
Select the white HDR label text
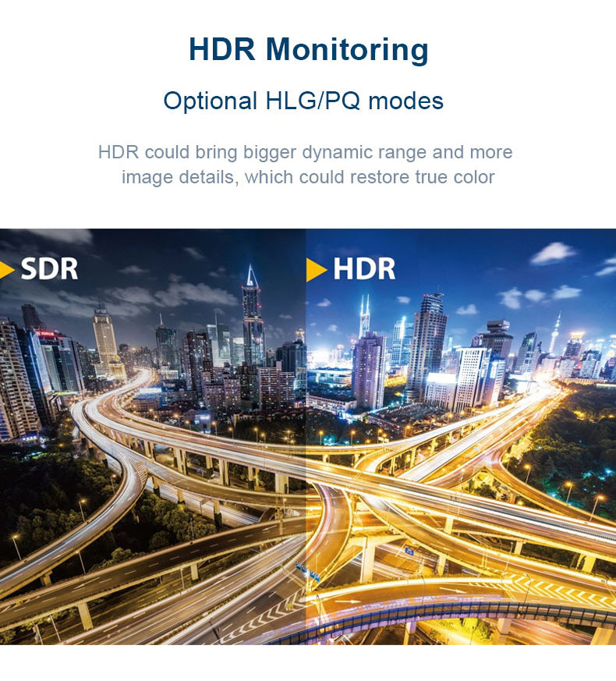tap(364, 270)
